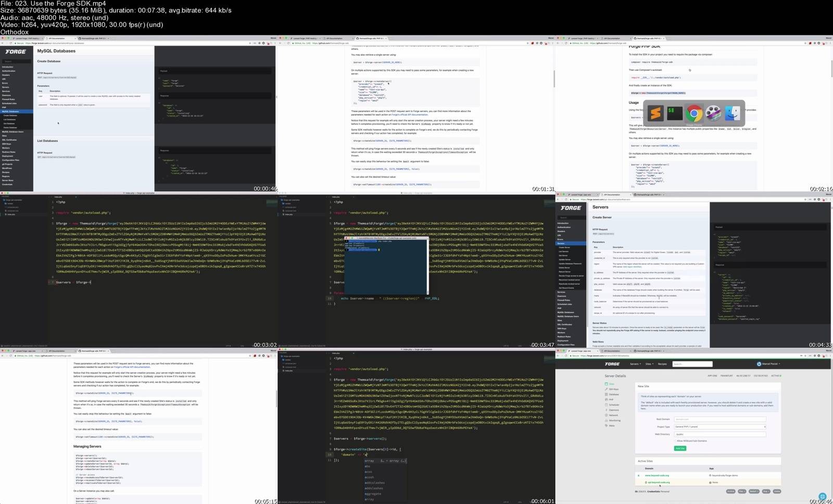The image size is (833, 504).
Task: Open the Database section in Server Details sidebar
Action: pos(614,394)
